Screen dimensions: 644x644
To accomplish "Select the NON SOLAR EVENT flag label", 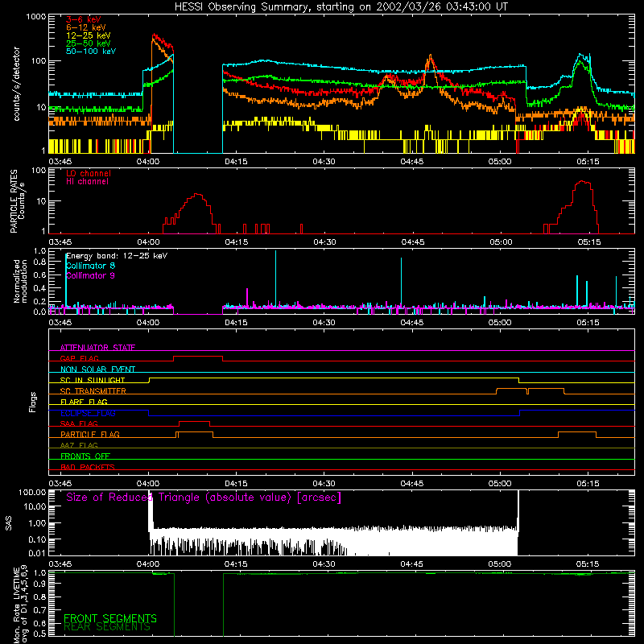I will (x=97, y=369).
